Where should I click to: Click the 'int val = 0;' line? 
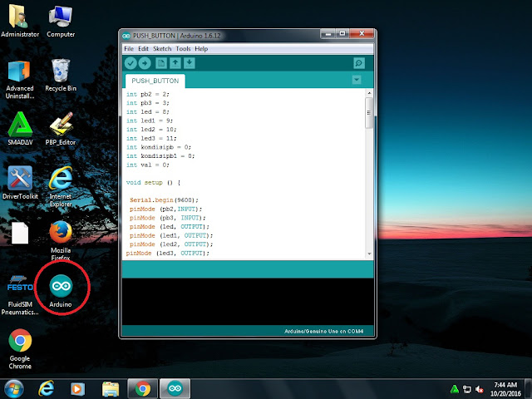[x=148, y=165]
